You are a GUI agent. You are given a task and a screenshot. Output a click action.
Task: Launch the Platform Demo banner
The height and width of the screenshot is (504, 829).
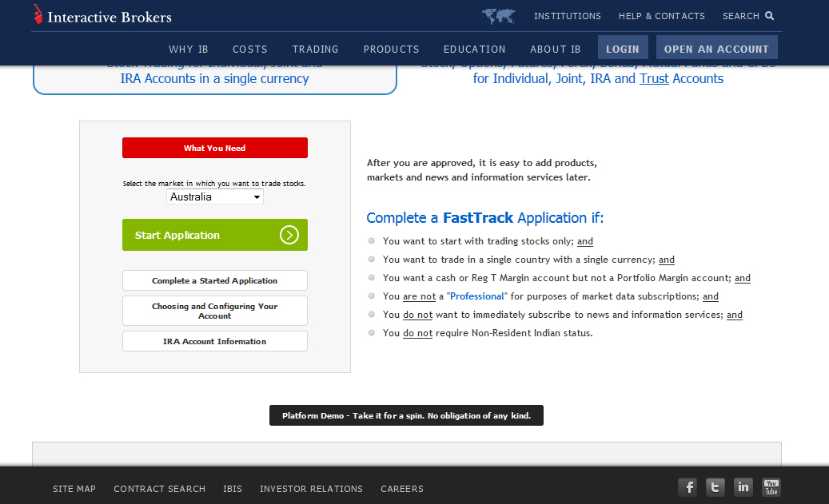[406, 415]
